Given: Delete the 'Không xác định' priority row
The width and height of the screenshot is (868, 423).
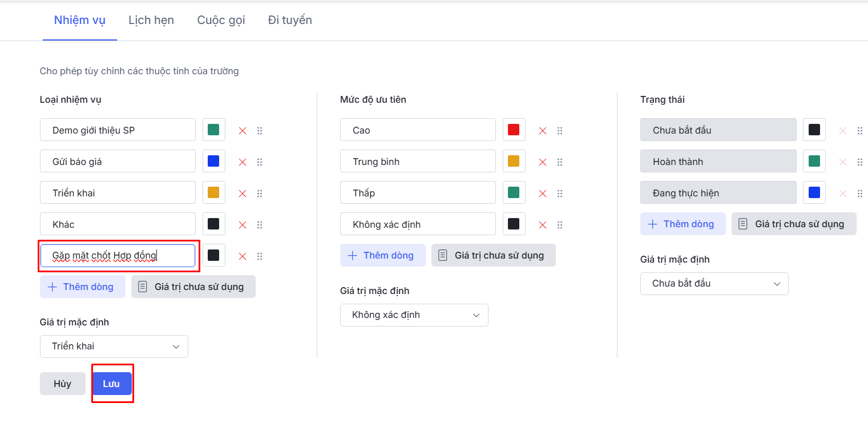Looking at the screenshot, I should [543, 225].
